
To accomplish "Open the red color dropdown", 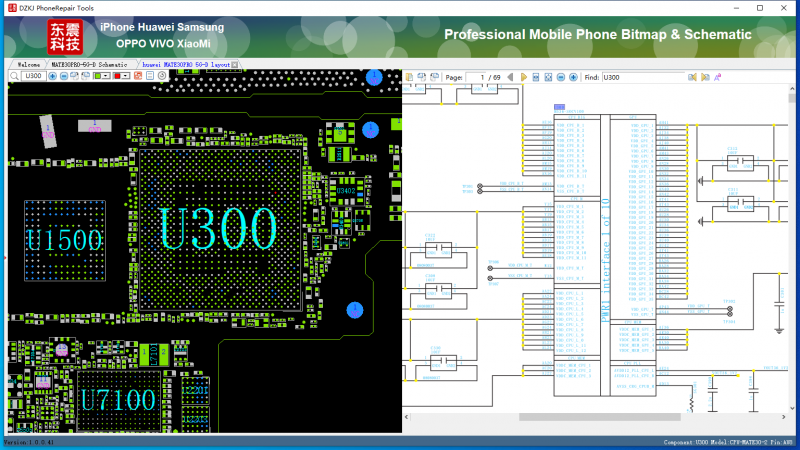I will click(x=126, y=76).
